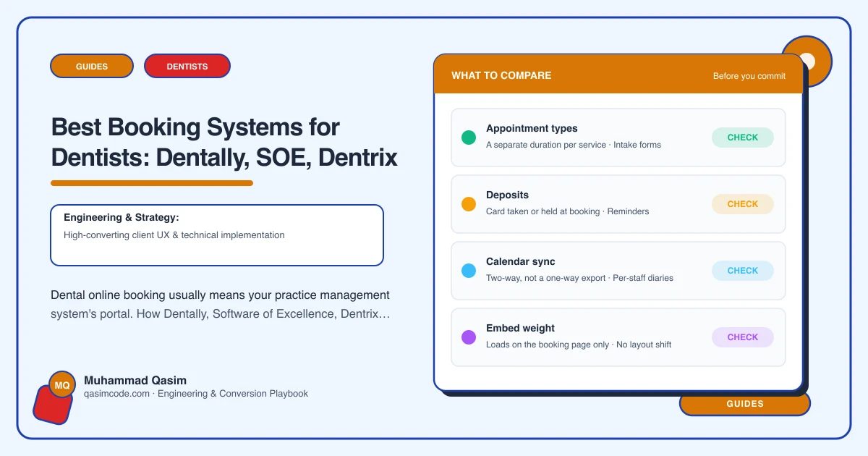Click the article title 'Best Booking Systems for Dentists: Dentally, SOE, Dentrix'

224,143
